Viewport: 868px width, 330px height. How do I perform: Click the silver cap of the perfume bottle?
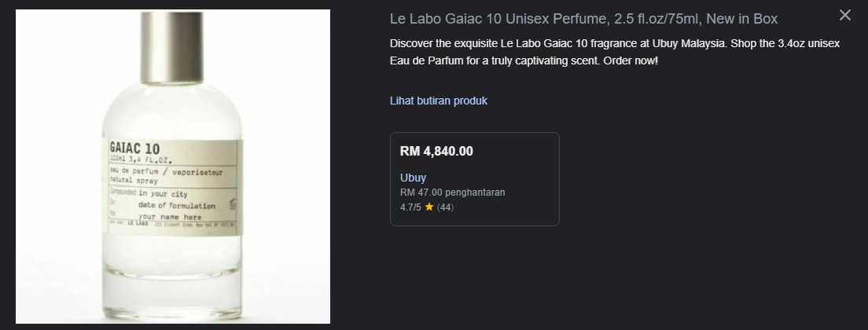click(171, 35)
